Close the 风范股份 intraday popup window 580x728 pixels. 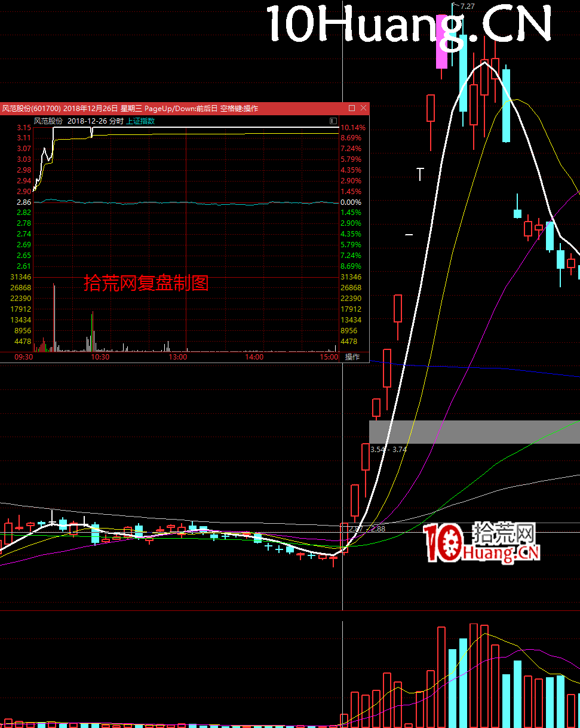click(363, 108)
